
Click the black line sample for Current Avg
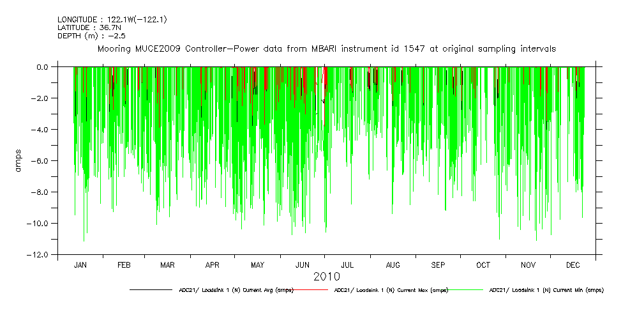[x=151, y=290]
